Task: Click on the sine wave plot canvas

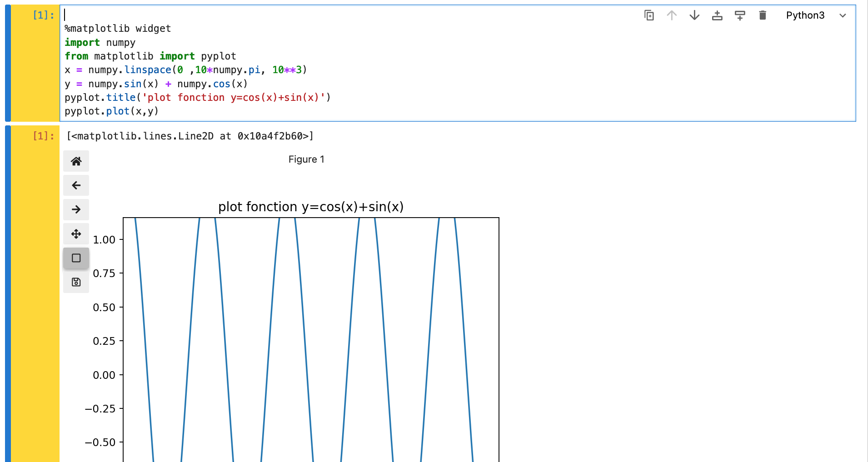Action: coord(311,341)
